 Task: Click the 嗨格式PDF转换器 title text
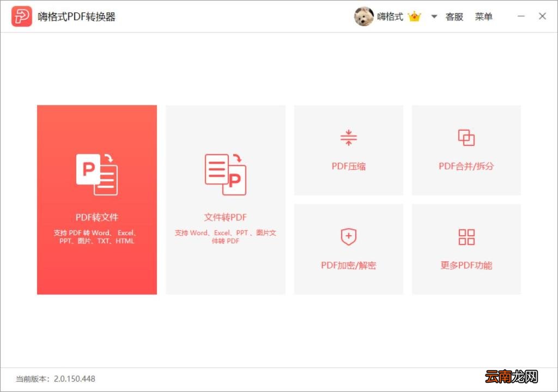(x=76, y=17)
